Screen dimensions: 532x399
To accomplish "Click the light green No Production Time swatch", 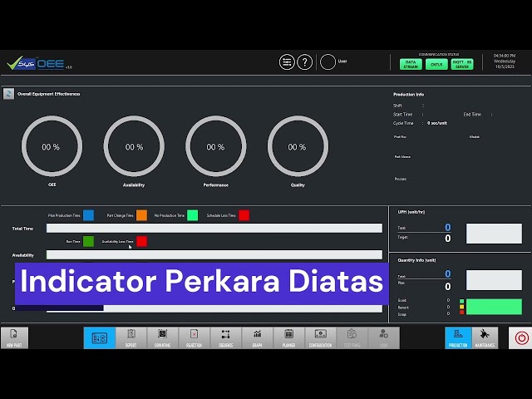I will coord(192,215).
